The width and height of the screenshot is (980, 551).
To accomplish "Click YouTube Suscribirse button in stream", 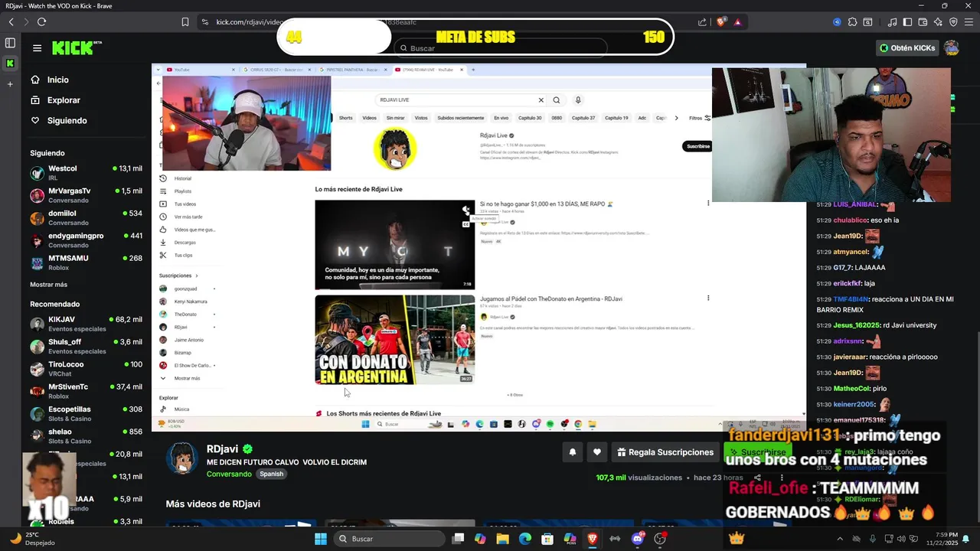I will [x=697, y=146].
